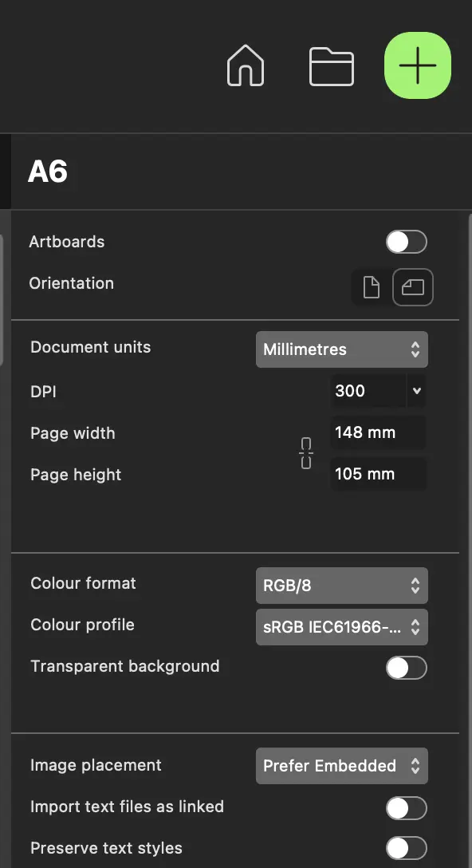This screenshot has width=472, height=868.
Task: Enable Import text files as linked
Action: coord(407,808)
